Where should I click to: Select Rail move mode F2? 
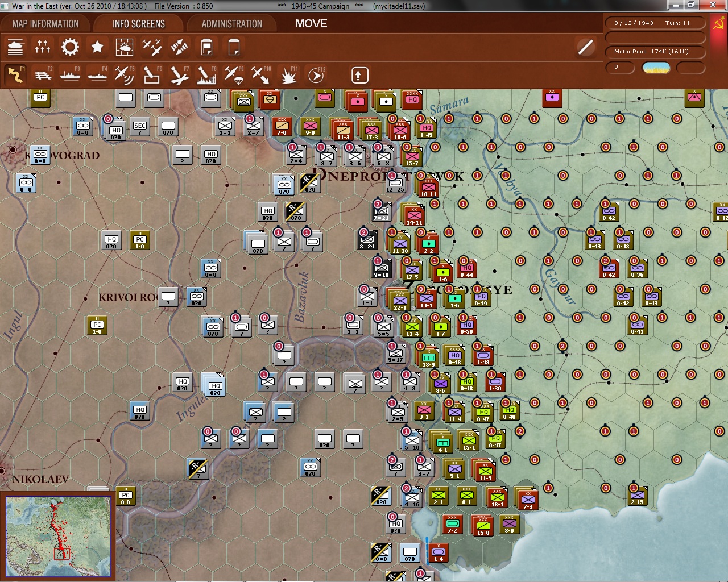(x=43, y=75)
